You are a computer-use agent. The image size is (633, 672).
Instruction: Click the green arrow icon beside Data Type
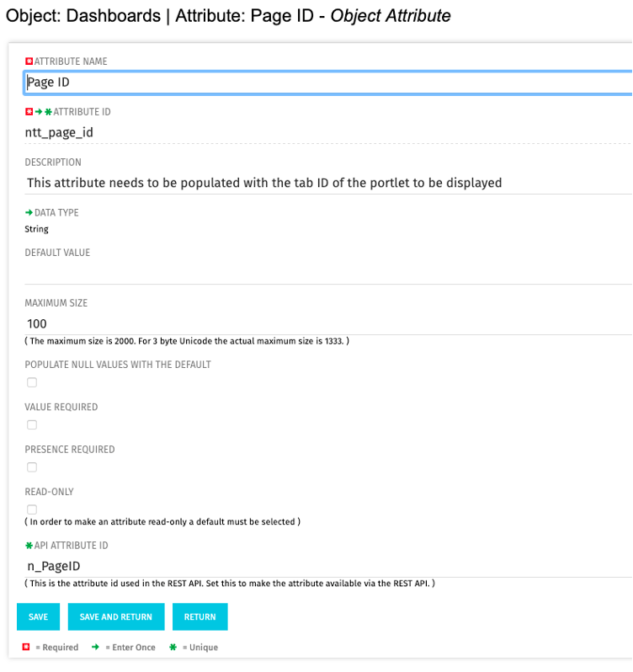pyautogui.click(x=29, y=212)
